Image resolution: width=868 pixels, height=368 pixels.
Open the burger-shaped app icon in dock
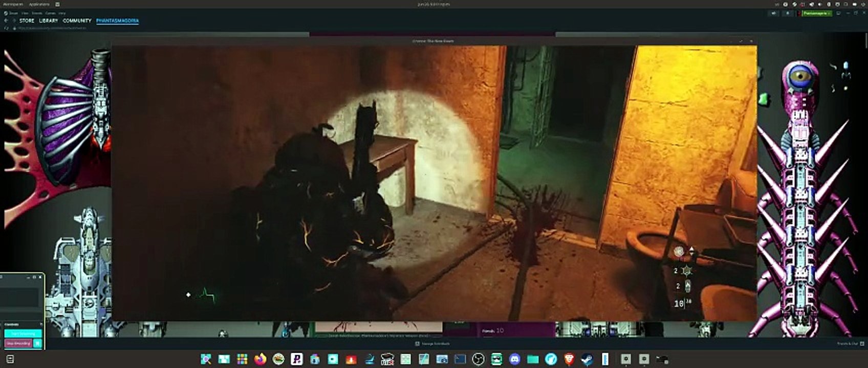pyautogui.click(x=278, y=359)
